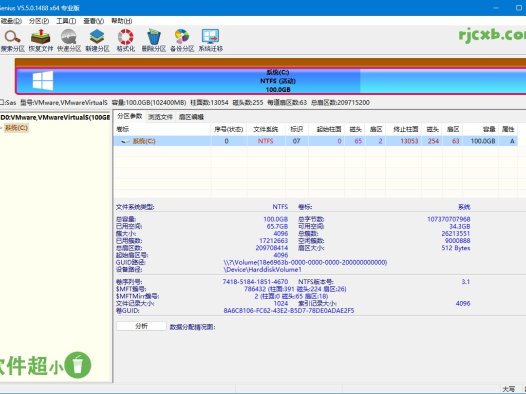Minimize the DiskGenius window
The width and height of the screenshot is (526, 394).
(x=496, y=8)
